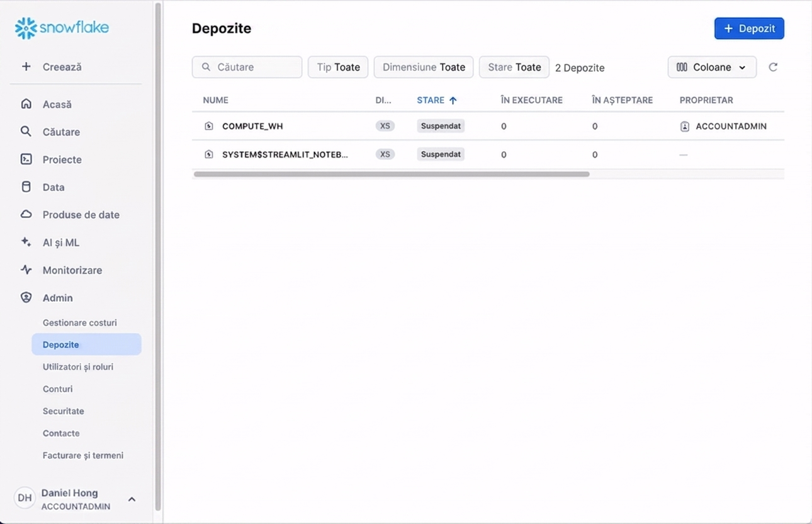The width and height of the screenshot is (812, 524).
Task: Open the COMPUTE_WH warehouse name
Action: [252, 126]
